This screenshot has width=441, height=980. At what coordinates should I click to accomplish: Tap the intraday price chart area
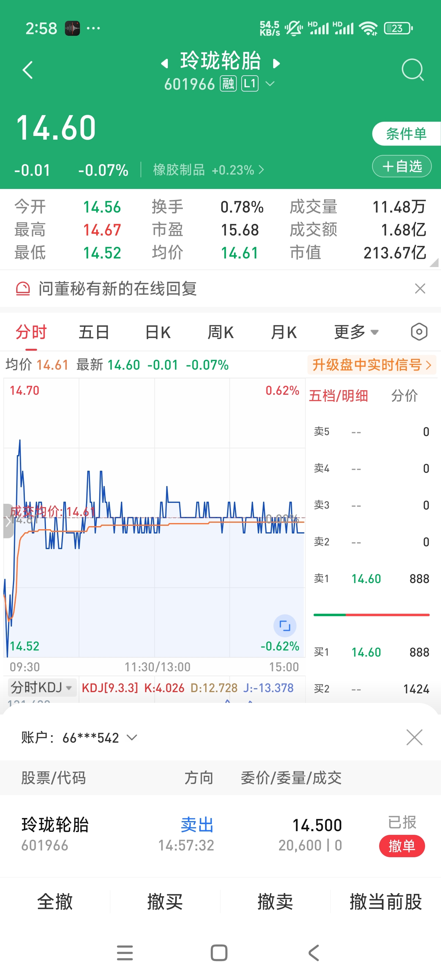coord(154,518)
